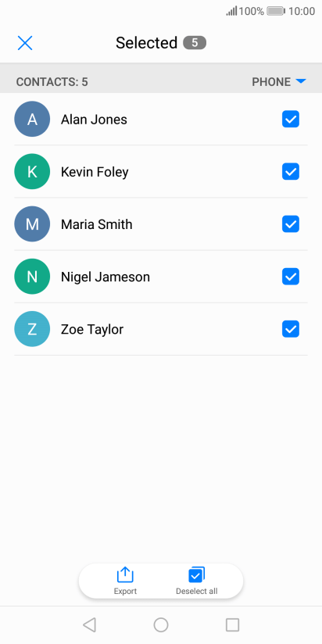
Task: Tap the blue dropdown arrow beside PHONE
Action: (301, 81)
